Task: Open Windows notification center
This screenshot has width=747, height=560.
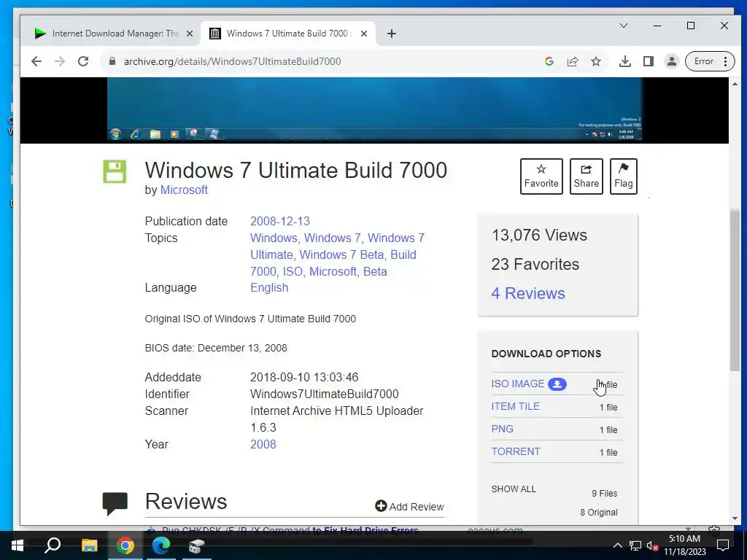Action: click(723, 545)
